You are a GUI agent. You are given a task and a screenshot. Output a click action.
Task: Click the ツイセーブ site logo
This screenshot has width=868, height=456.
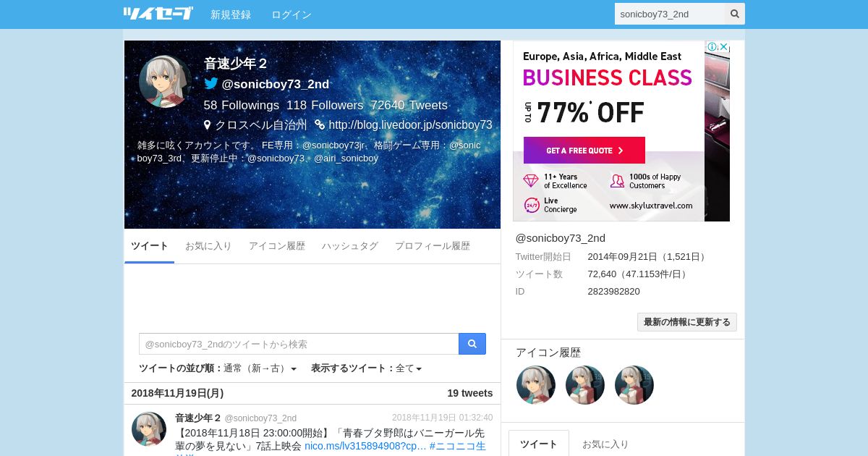pos(158,13)
